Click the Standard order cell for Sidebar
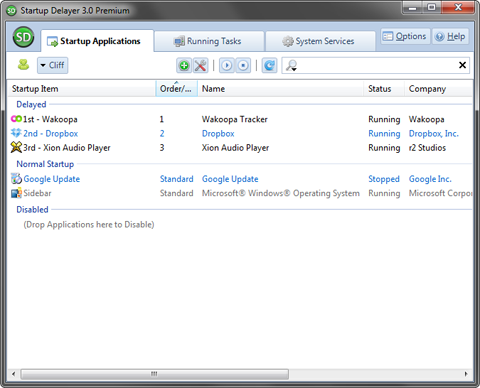 coord(176,193)
